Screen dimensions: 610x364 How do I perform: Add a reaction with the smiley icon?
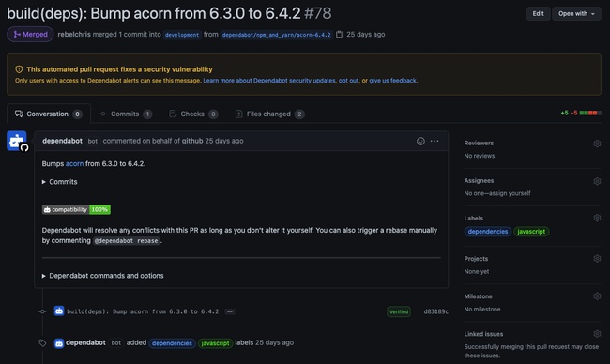(420, 141)
